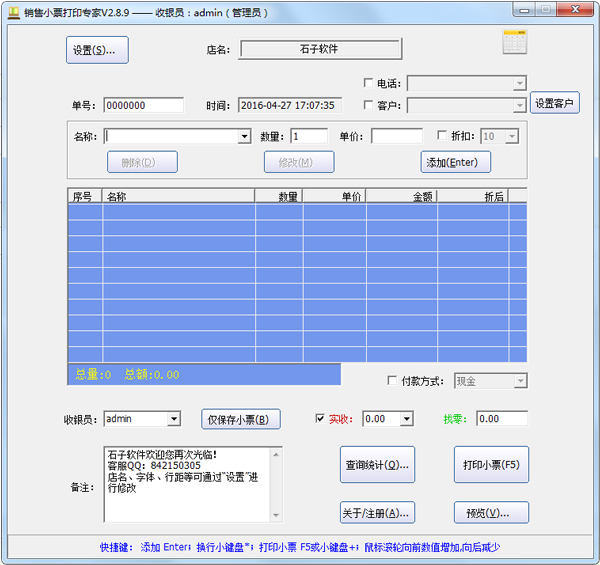Open 查询统计(Q)... query statistics
The width and height of the screenshot is (600, 565).
tap(377, 465)
